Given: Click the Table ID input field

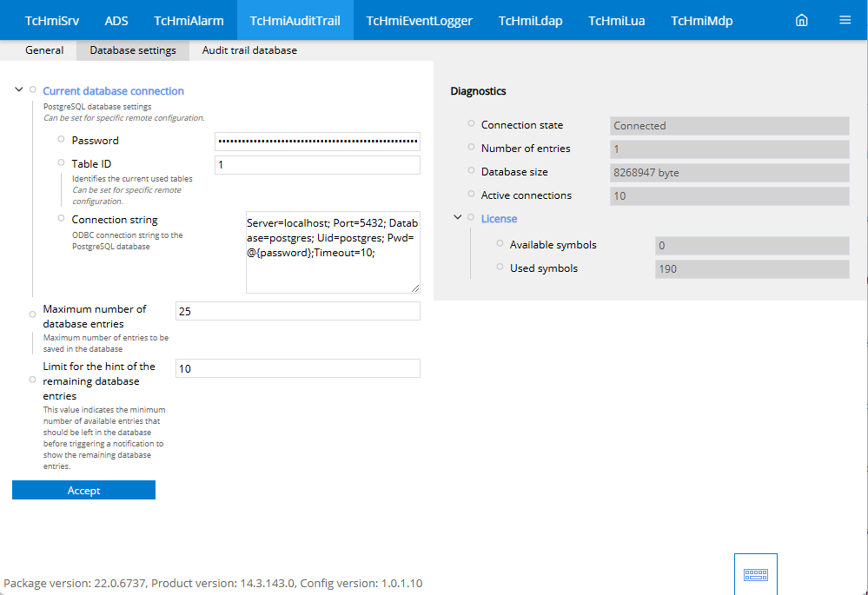Looking at the screenshot, I should click(x=317, y=165).
